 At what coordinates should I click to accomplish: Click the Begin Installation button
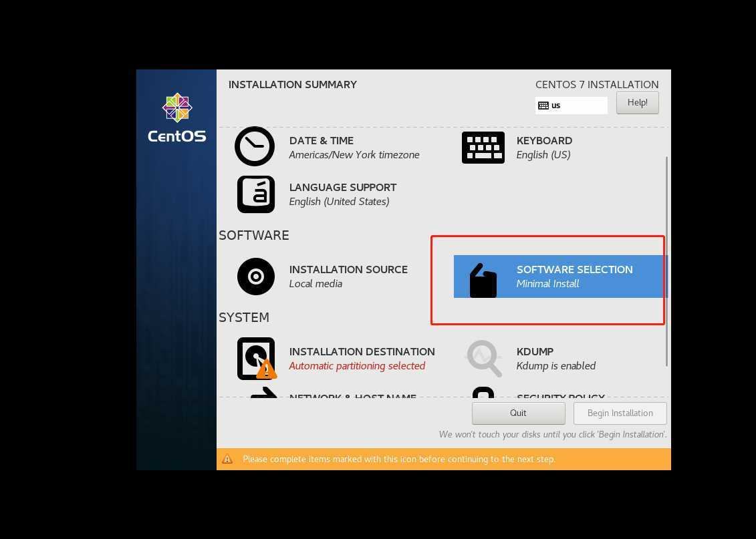pos(620,413)
